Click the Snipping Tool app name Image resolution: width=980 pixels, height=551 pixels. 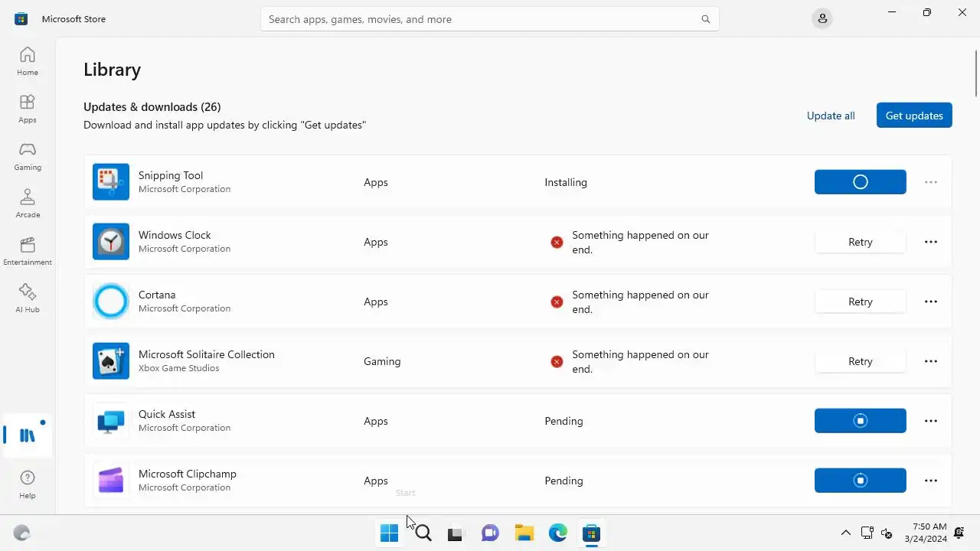coord(171,175)
